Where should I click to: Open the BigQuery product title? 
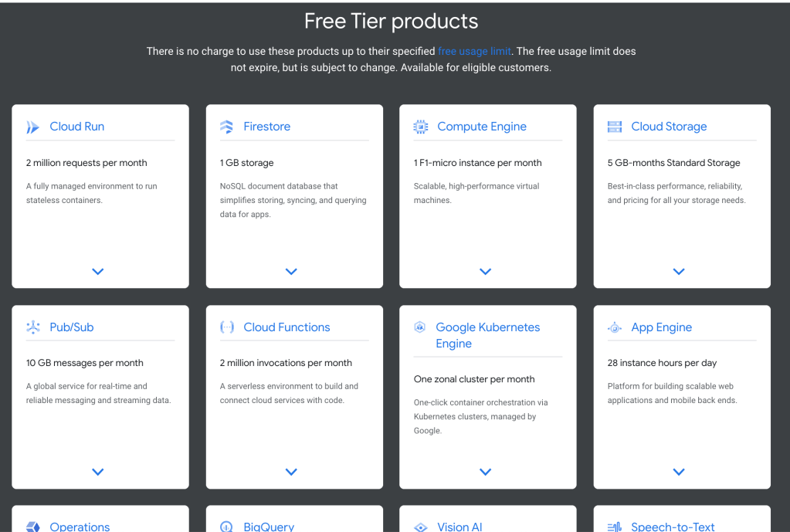pyautogui.click(x=269, y=527)
